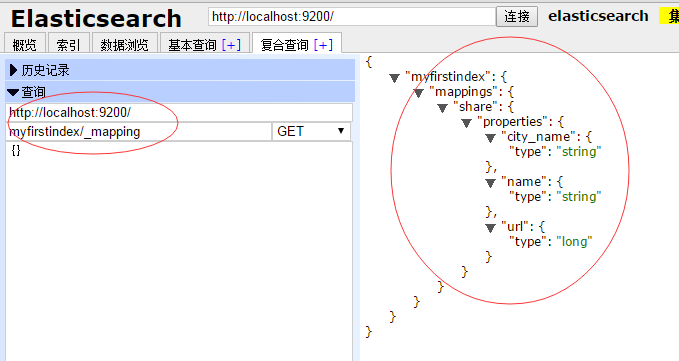Collapse the "url" JSON node
Screen dimensions: 679x361
[x=490, y=228]
